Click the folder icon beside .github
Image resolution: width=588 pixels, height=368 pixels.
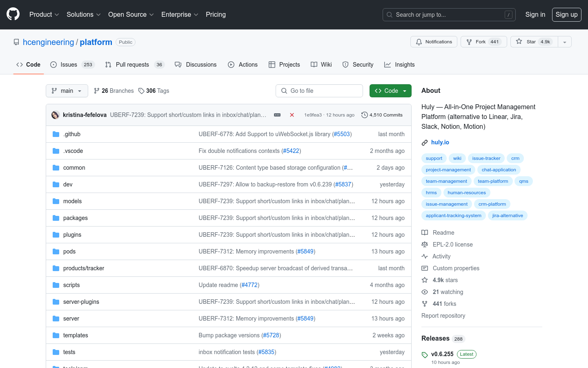point(56,134)
